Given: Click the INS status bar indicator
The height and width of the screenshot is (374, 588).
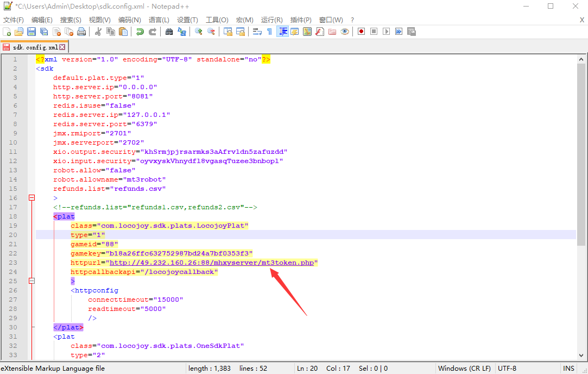Looking at the screenshot, I should (568, 368).
